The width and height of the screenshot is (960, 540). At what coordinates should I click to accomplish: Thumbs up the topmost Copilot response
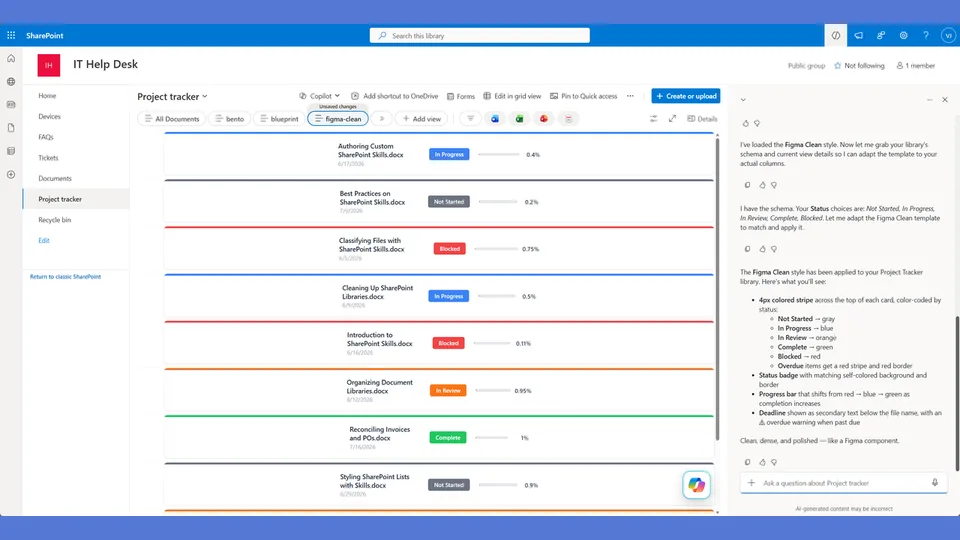click(746, 123)
